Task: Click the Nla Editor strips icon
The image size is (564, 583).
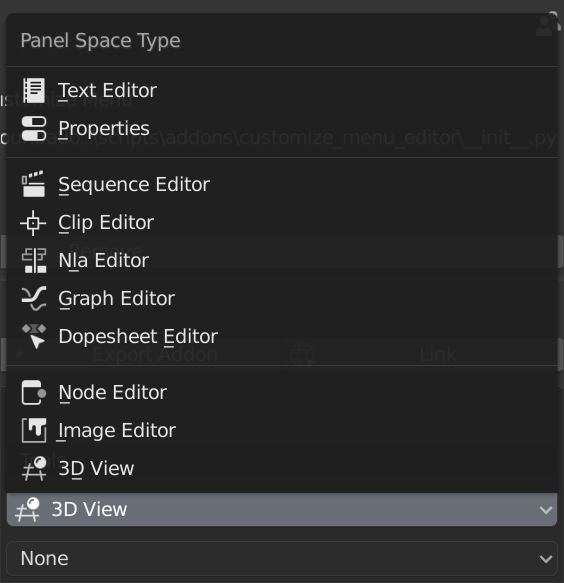Action: [34, 261]
